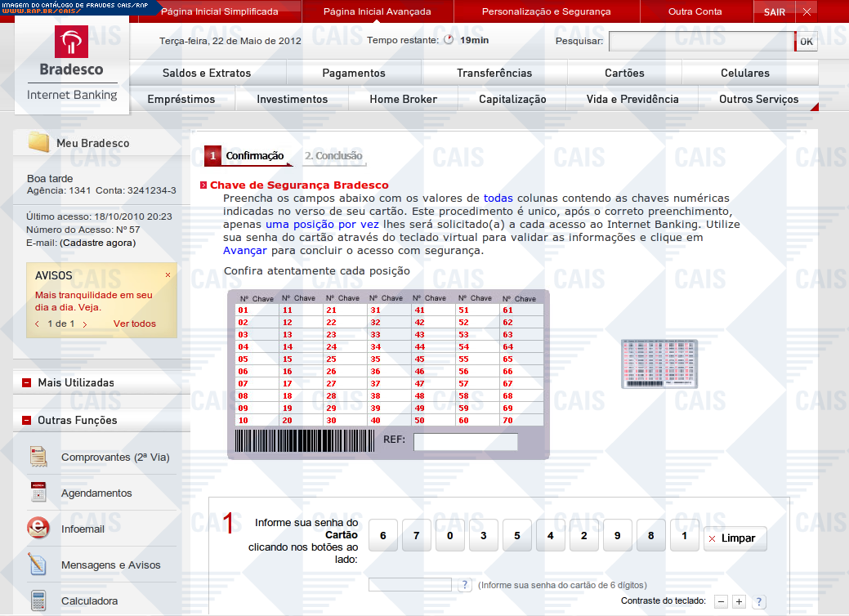Collapse the Outras Funções section

coord(27,420)
